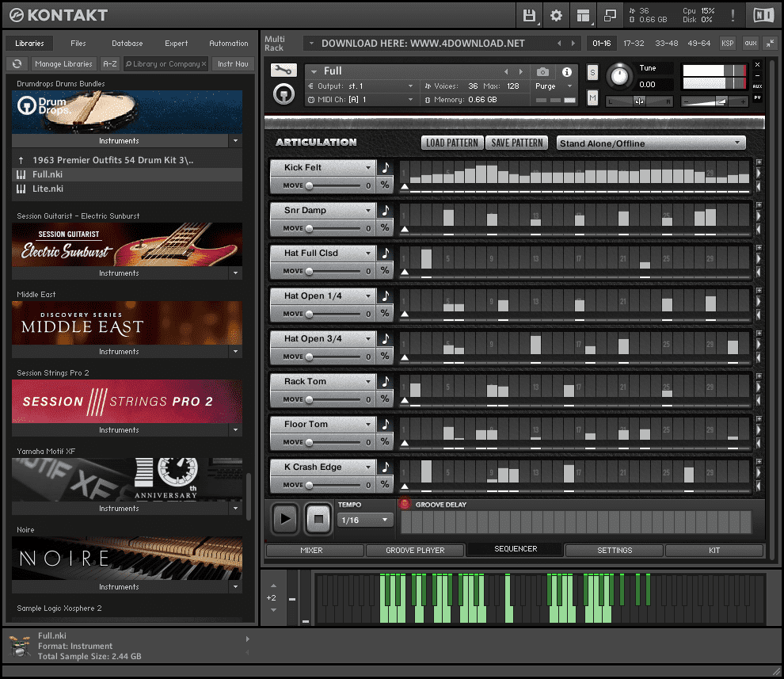Screen dimensions: 784x679
Task: Stop sequencer playback button
Action: (318, 518)
